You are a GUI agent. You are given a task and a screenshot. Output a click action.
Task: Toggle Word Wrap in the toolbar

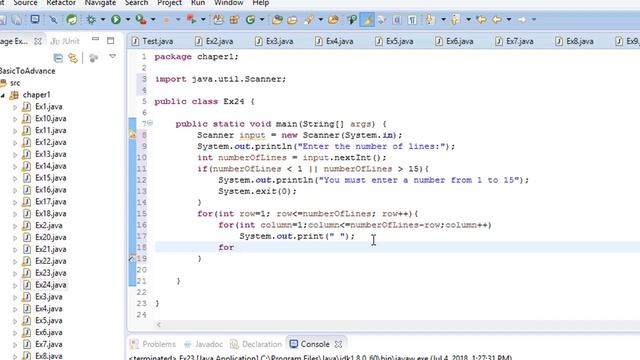pyautogui.click(x=382, y=19)
